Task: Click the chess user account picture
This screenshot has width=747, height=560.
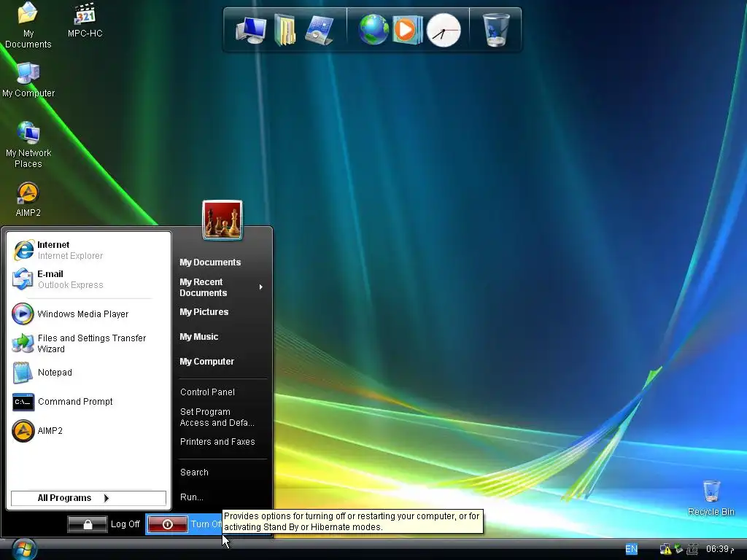Action: pos(222,219)
